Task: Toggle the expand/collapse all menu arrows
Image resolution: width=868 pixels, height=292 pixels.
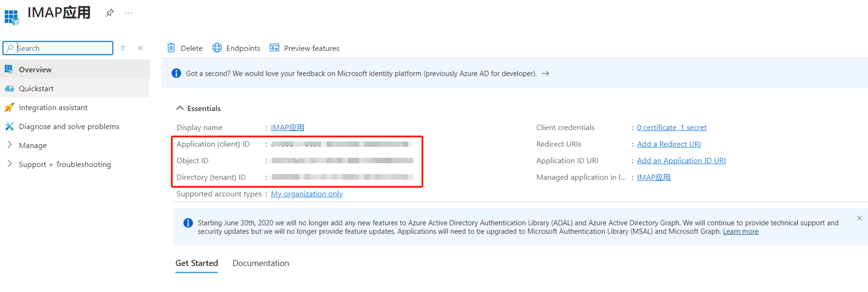Action: pos(123,48)
